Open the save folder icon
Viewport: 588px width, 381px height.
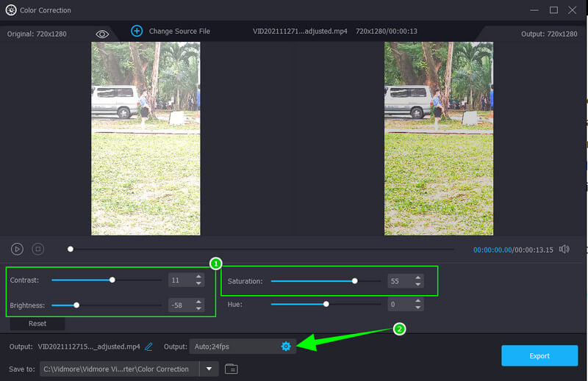pyautogui.click(x=232, y=369)
